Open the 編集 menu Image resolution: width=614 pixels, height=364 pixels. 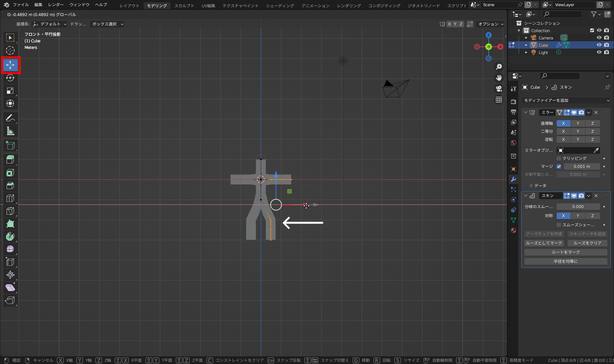pyautogui.click(x=38, y=5)
